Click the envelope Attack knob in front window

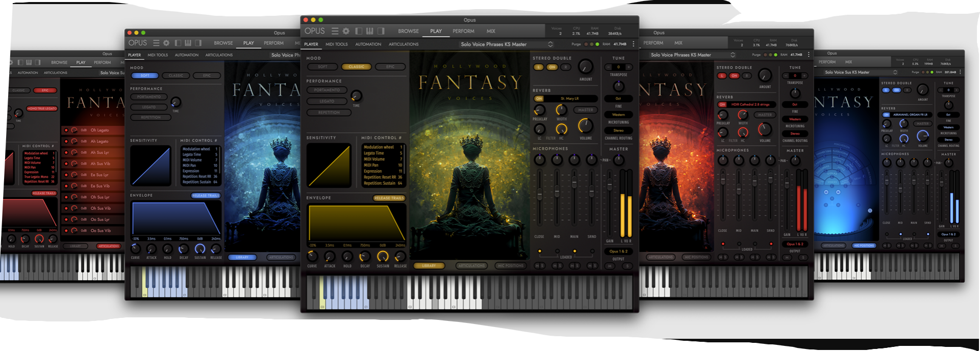pos(330,256)
